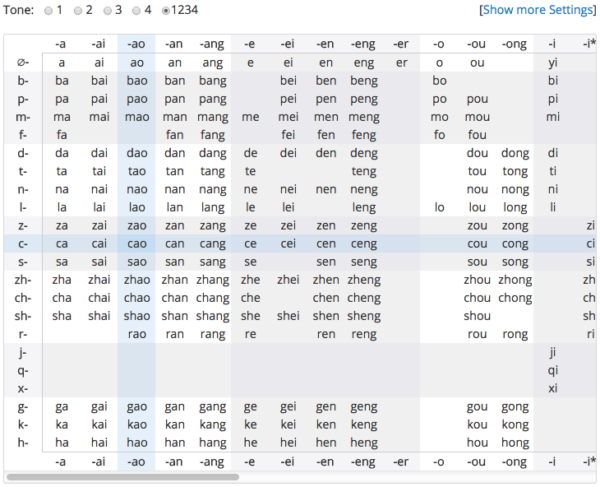Select the 1234 all-tones radio button

click(166, 10)
